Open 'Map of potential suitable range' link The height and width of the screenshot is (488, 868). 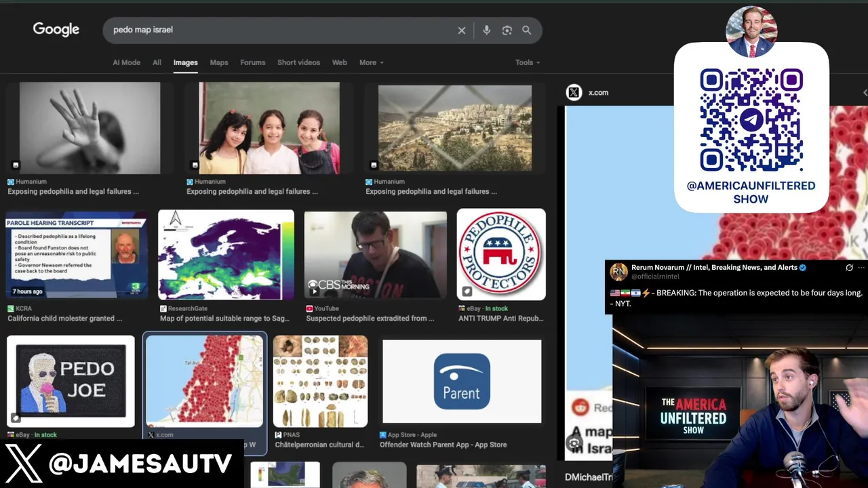224,319
